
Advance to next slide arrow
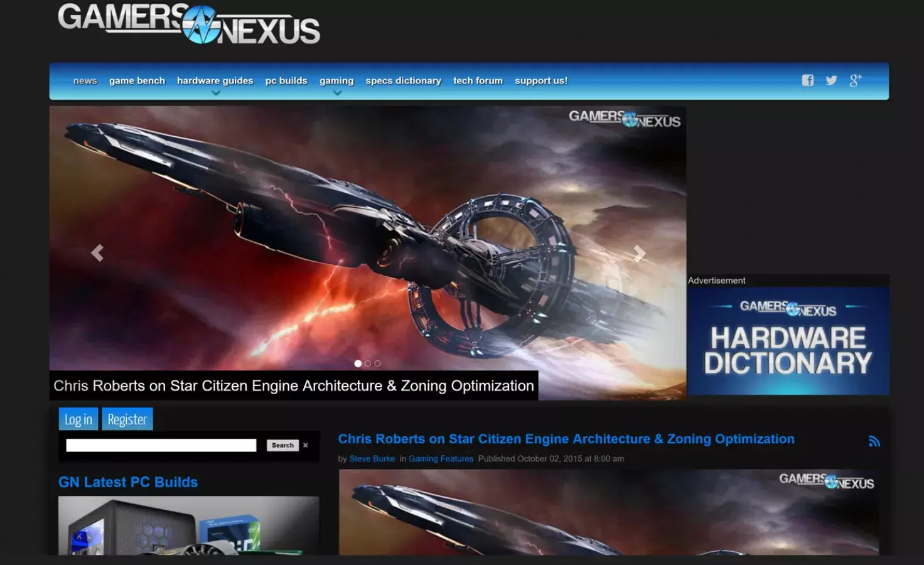(639, 253)
